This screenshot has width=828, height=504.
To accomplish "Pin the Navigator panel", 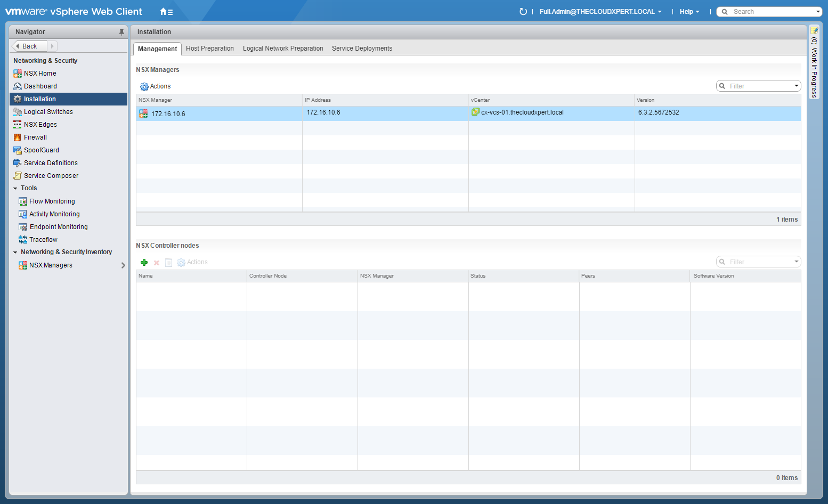I will (121, 32).
